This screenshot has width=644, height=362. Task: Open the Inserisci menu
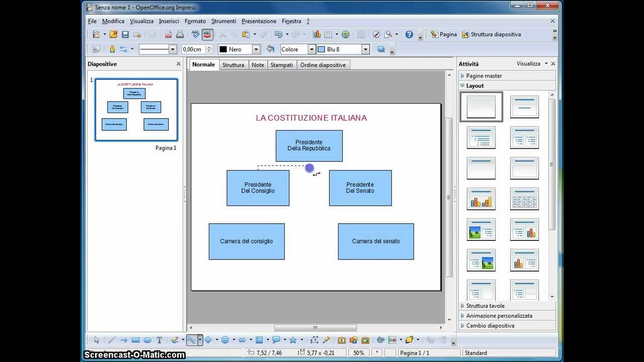(x=169, y=21)
